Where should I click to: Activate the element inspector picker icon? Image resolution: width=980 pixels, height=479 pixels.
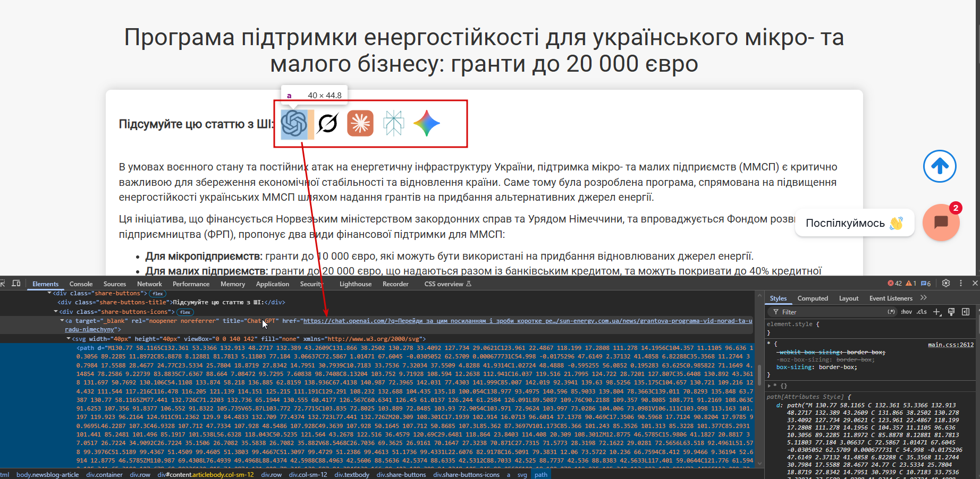tap(3, 284)
